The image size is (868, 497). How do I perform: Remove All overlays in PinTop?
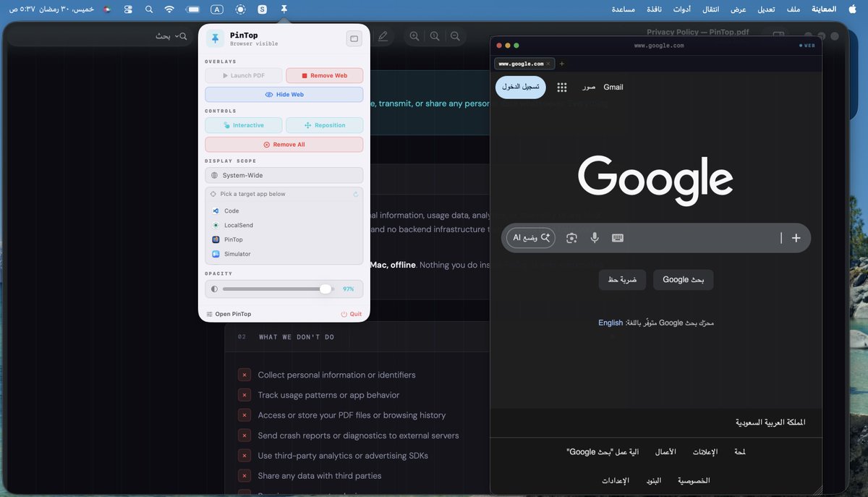pos(284,145)
